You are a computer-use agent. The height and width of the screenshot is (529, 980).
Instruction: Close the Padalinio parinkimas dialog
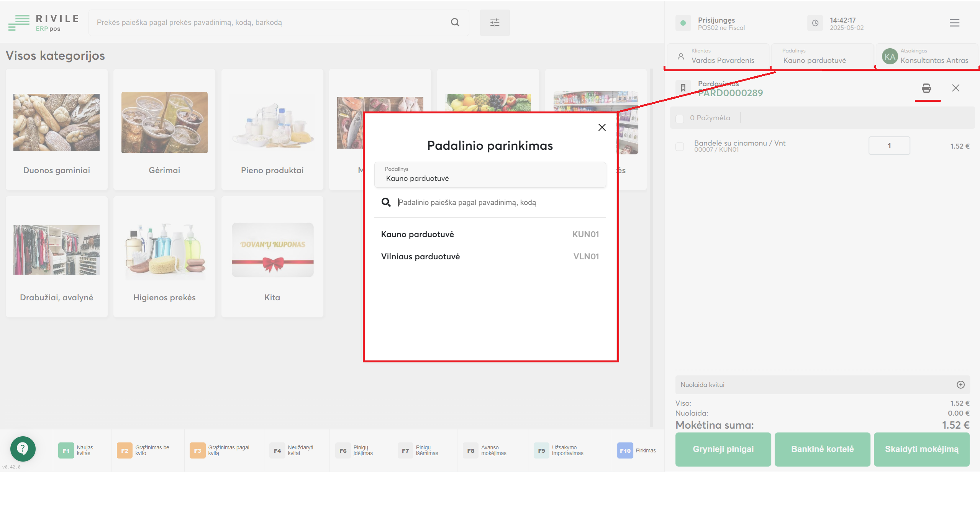[x=602, y=128]
